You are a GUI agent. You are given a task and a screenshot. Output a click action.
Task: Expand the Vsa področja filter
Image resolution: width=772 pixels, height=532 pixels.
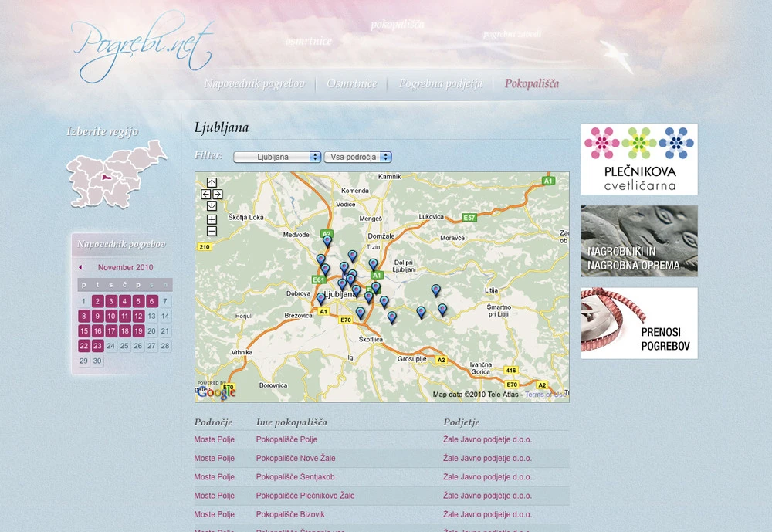[357, 157]
